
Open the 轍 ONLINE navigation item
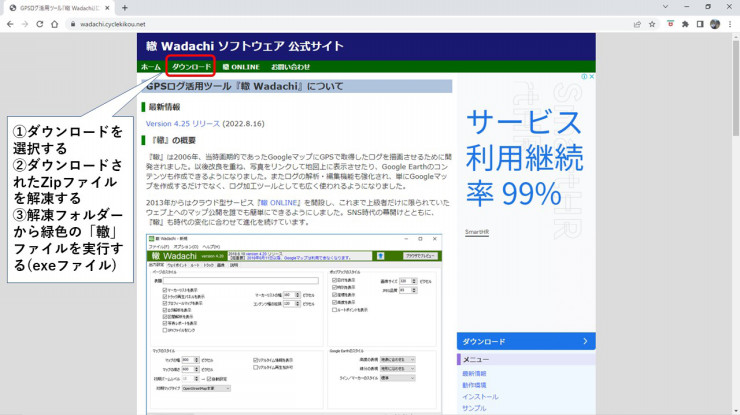(241, 67)
